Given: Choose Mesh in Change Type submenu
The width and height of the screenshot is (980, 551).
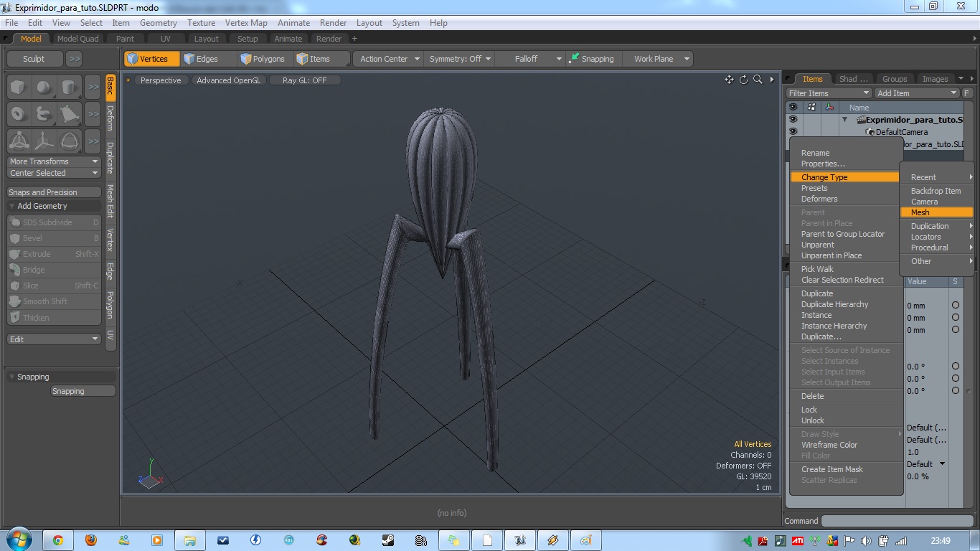Looking at the screenshot, I should (936, 212).
